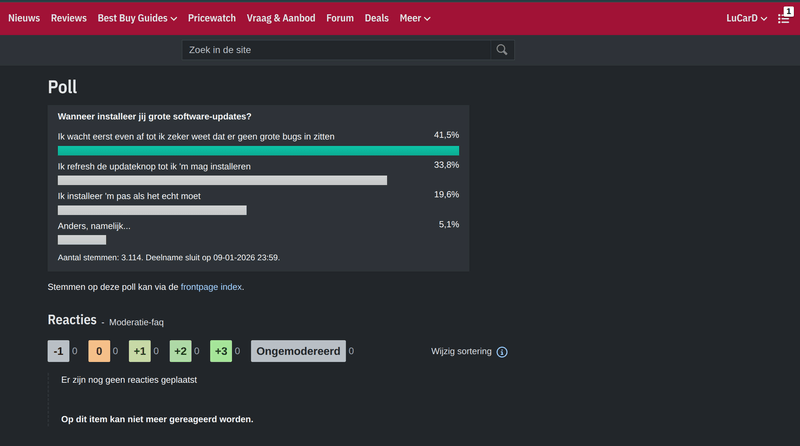
Task: Open the notifications list icon
Action: (x=784, y=18)
